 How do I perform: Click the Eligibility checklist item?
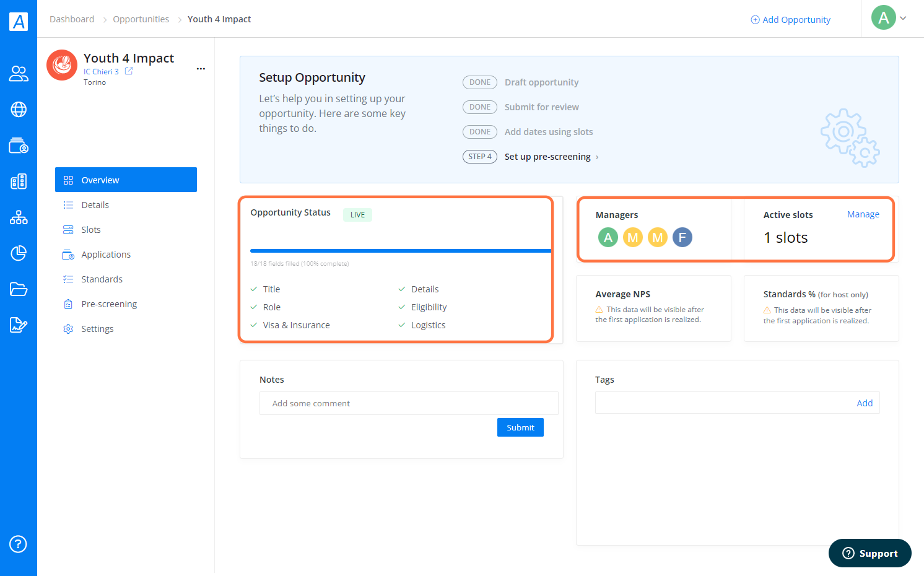pyautogui.click(x=422, y=307)
